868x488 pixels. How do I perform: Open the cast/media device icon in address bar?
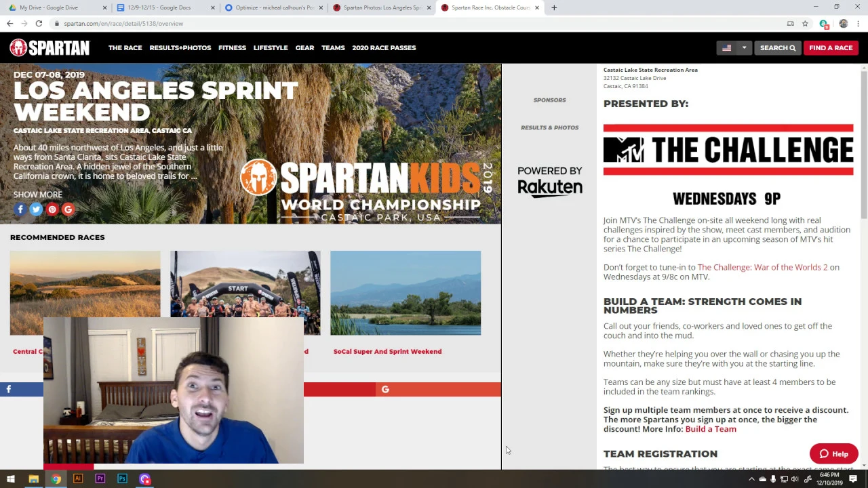click(790, 23)
